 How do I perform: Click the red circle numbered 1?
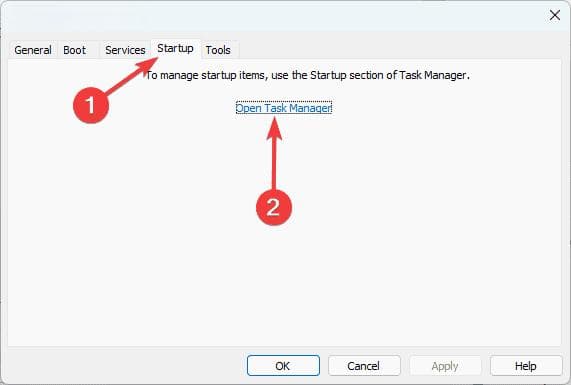tap(91, 105)
